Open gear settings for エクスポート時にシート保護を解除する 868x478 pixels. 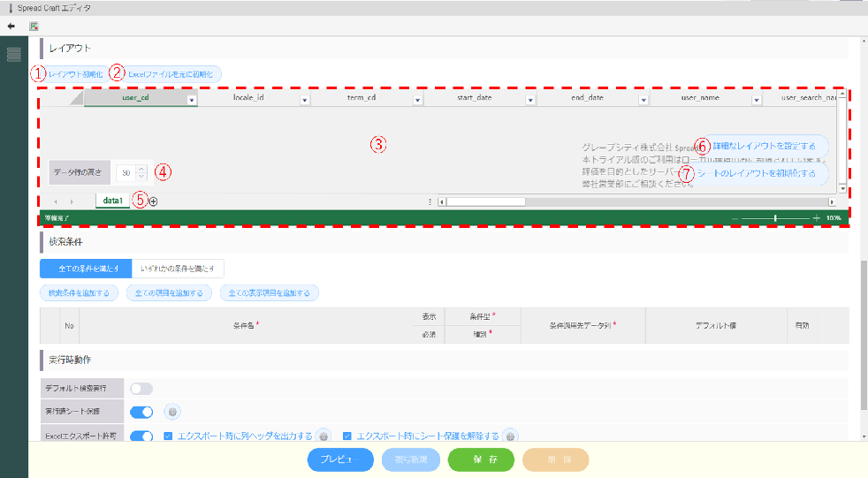pyautogui.click(x=511, y=436)
